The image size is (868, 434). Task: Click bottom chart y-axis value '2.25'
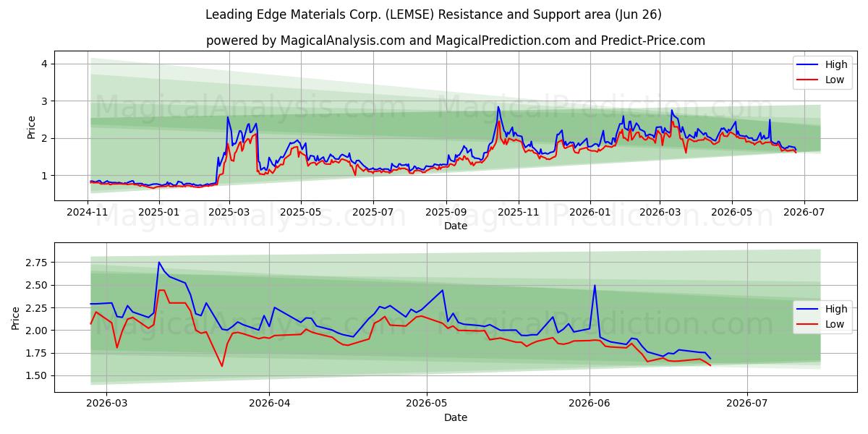tap(36, 307)
